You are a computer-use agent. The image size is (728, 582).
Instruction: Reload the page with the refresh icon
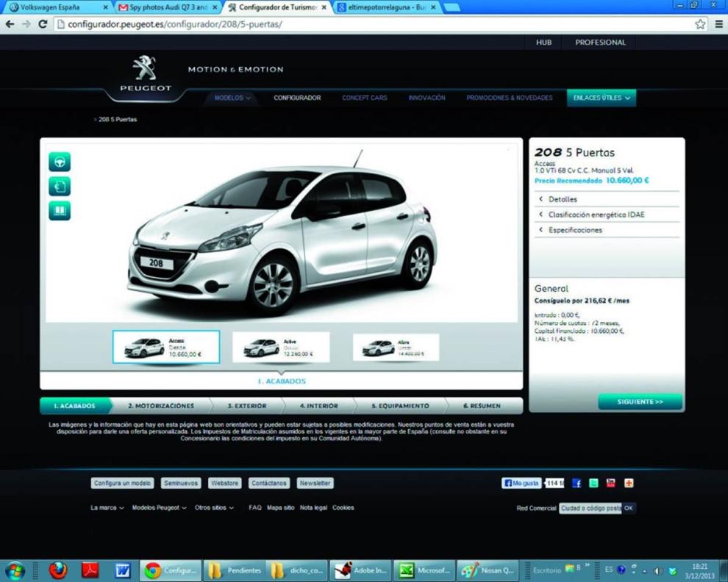[x=43, y=24]
